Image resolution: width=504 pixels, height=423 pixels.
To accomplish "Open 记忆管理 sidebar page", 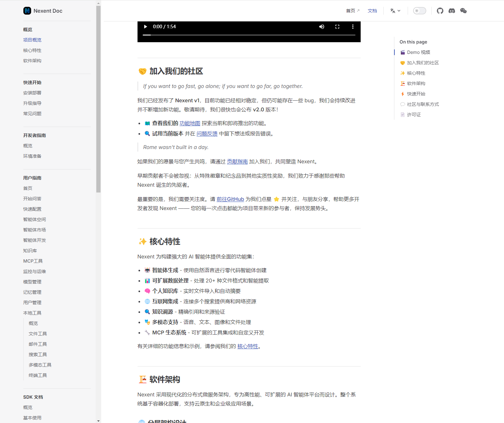I will 32,292.
